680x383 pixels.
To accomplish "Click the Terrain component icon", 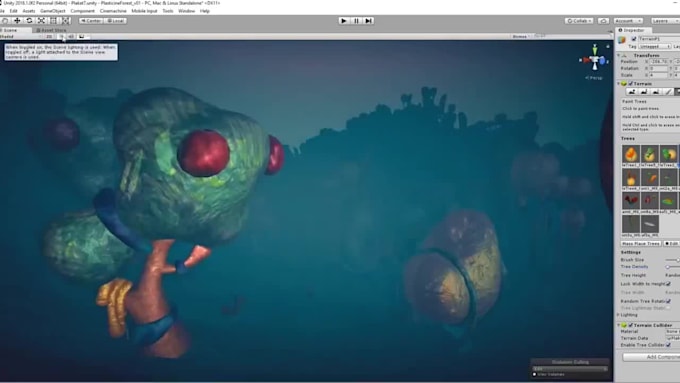I will point(624,84).
